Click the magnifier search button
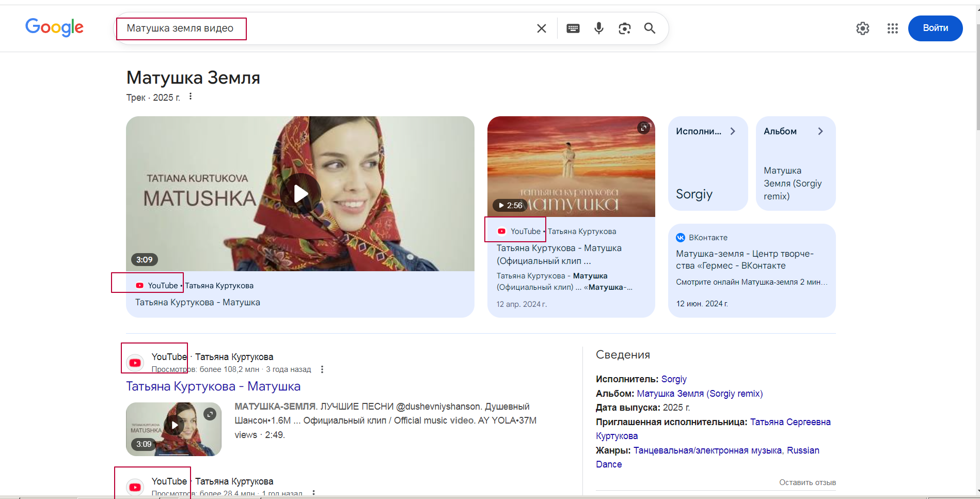Viewport: 980px width, 499px height. pos(650,28)
